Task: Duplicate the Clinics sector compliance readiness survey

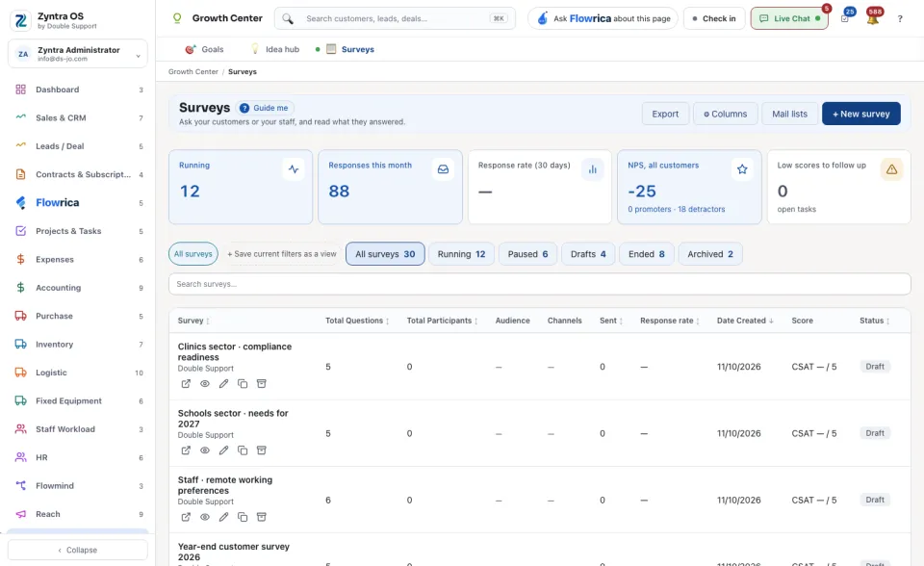Action: coord(243,384)
